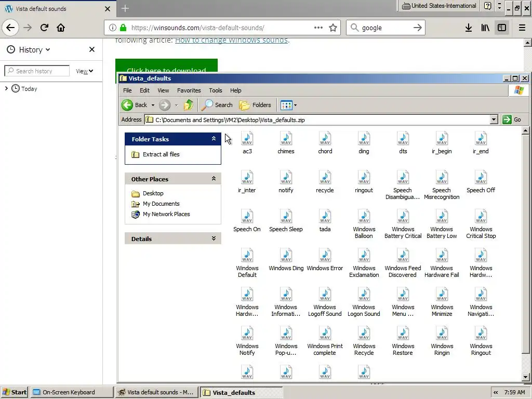Open a new Firefox tab

coord(125,8)
